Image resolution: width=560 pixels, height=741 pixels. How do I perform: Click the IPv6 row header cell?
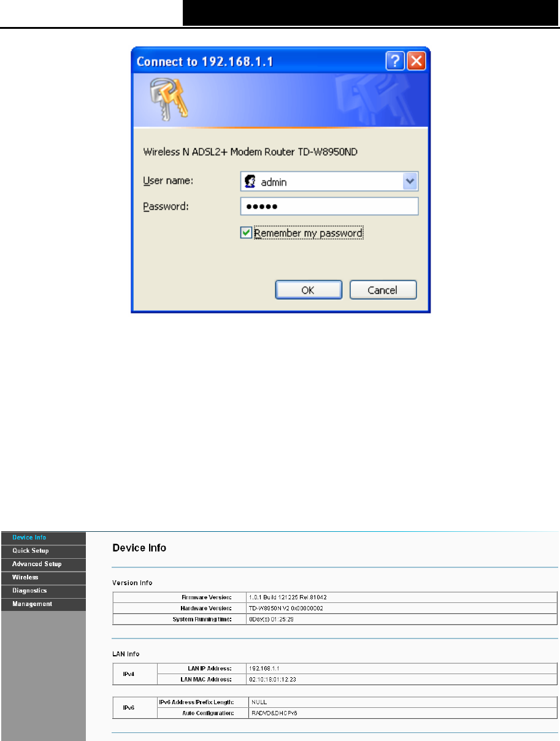click(x=135, y=708)
